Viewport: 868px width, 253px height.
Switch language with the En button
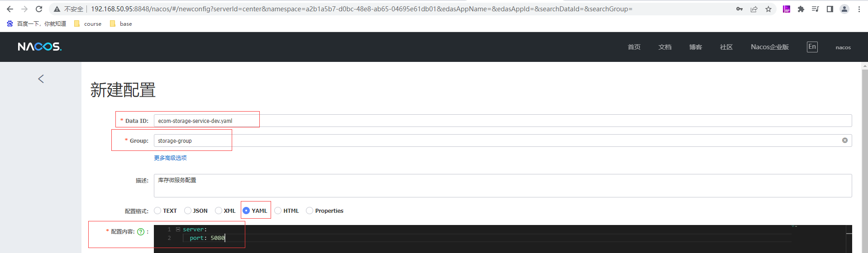pos(812,47)
